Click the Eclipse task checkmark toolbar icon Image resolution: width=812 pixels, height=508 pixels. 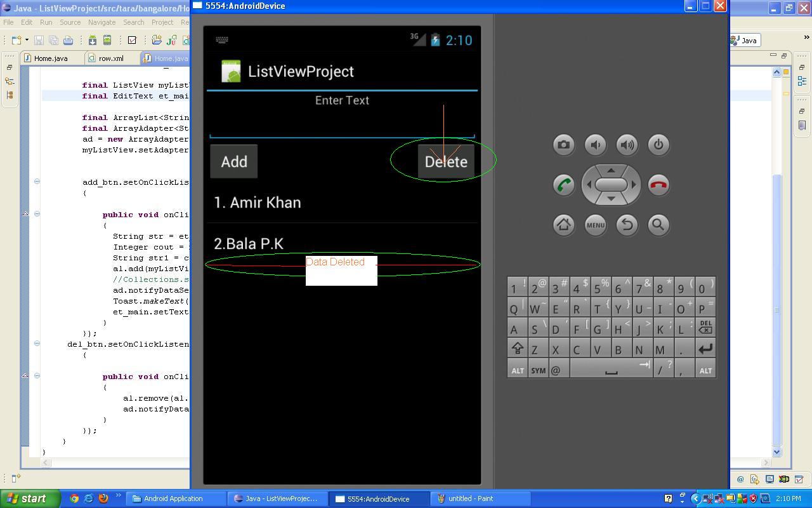(x=132, y=40)
